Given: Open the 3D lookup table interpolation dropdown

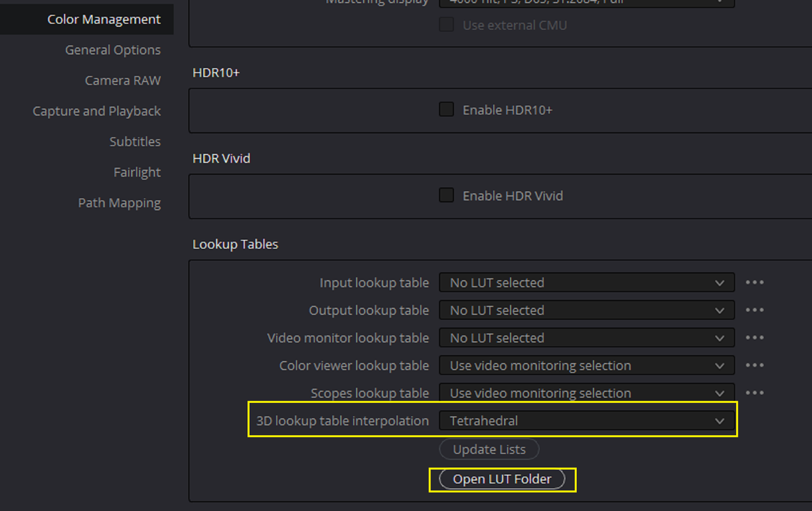Looking at the screenshot, I should click(586, 421).
